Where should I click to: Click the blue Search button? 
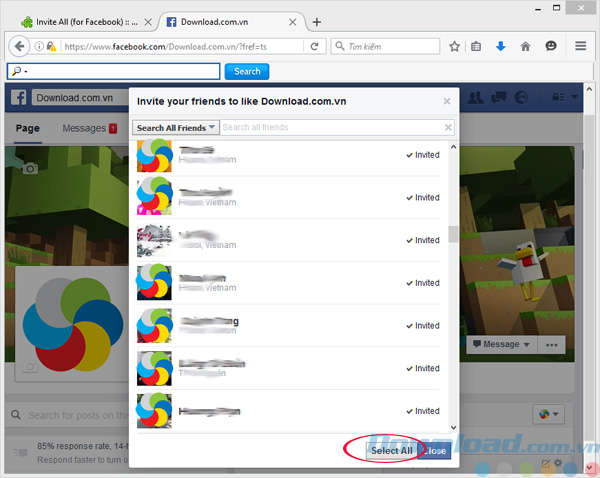(x=247, y=72)
